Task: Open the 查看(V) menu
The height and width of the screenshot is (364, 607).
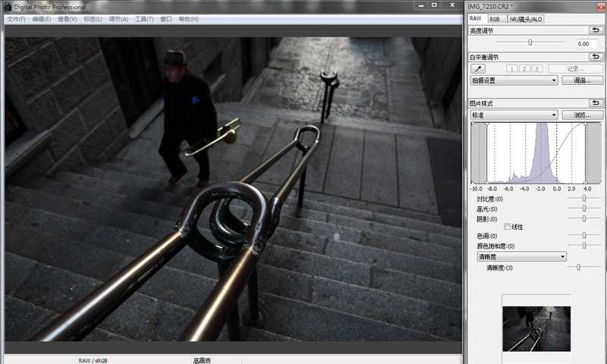Action: [68, 19]
